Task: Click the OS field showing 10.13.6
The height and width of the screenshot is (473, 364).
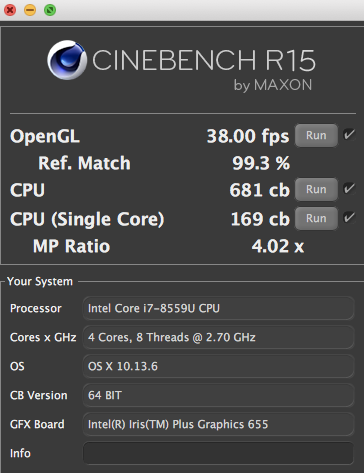Action: (x=218, y=366)
